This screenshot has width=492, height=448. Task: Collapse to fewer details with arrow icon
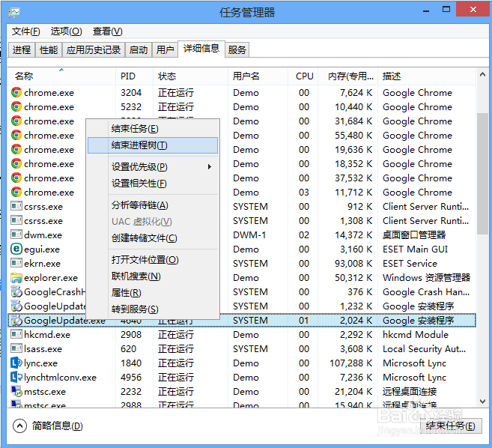tap(19, 426)
